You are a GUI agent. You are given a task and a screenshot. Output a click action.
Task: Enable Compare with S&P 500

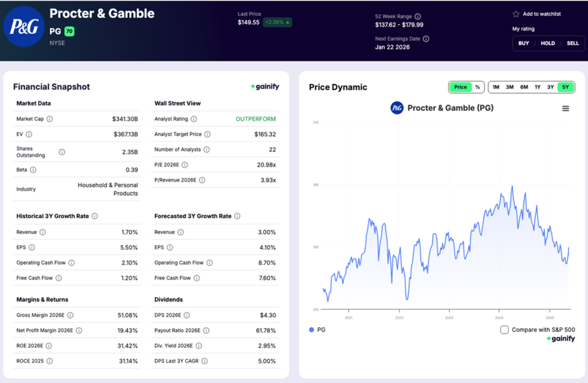pyautogui.click(x=504, y=330)
